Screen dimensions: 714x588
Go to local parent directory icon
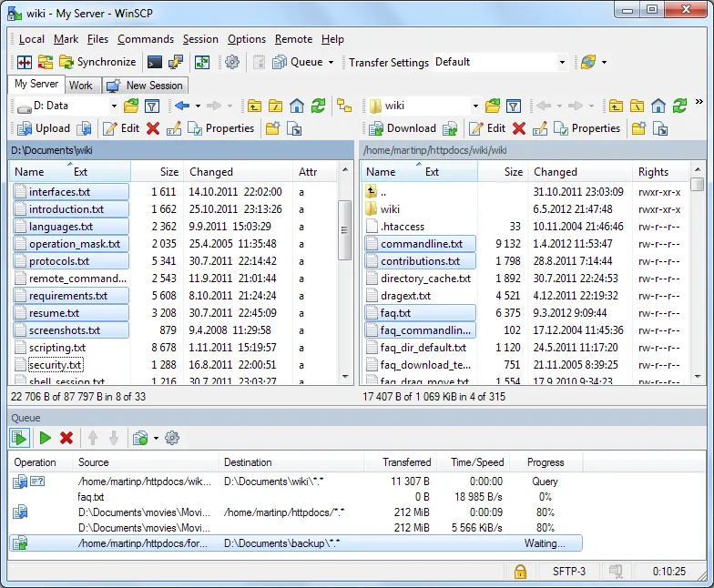[255, 106]
